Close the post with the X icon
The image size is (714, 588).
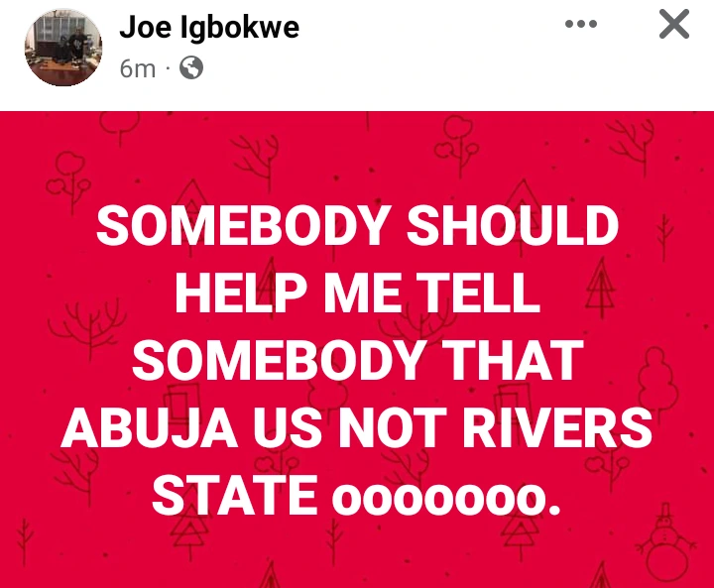click(674, 24)
